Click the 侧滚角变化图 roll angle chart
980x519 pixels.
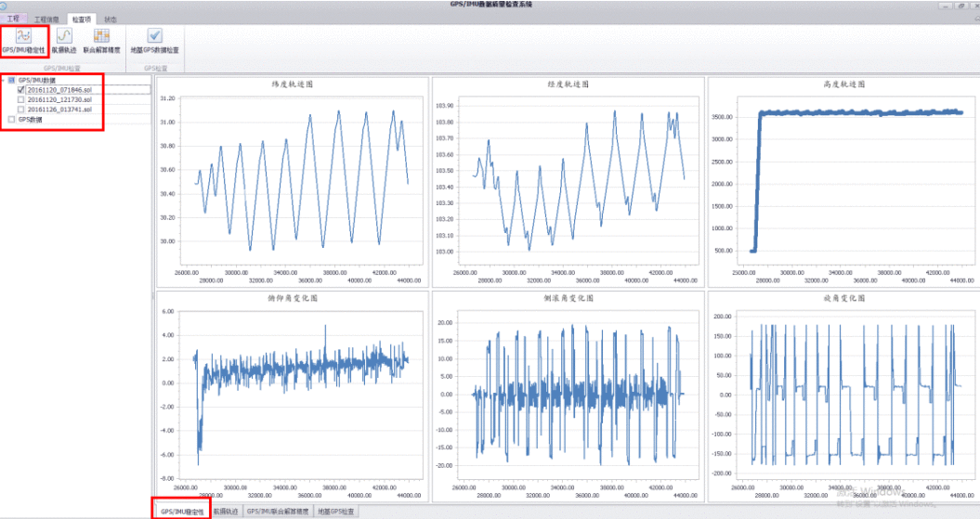568,396
